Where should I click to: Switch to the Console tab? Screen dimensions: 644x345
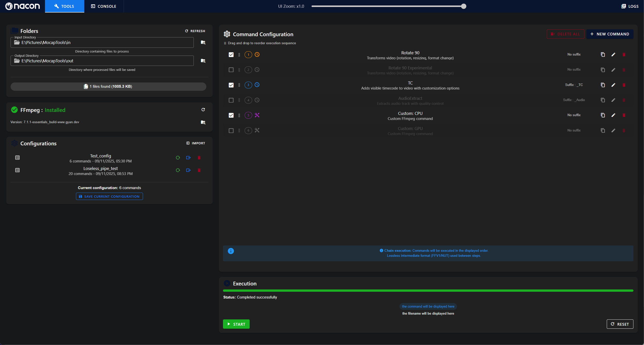pos(104,6)
